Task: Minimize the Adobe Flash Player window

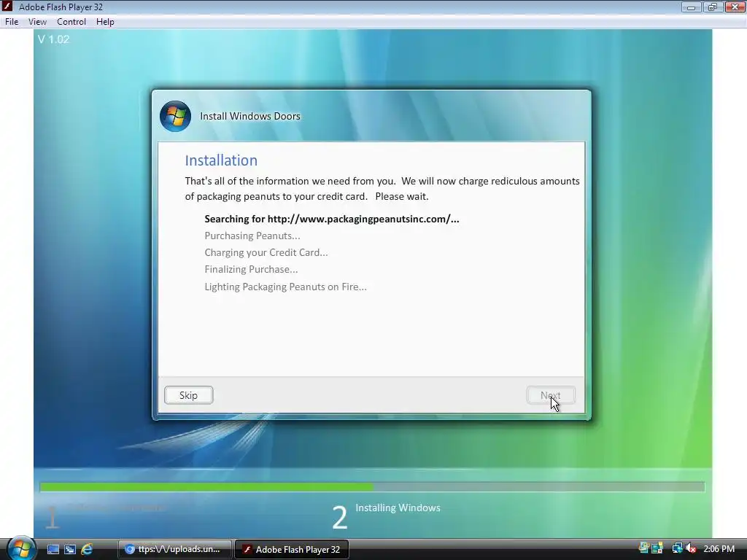Action: click(691, 7)
